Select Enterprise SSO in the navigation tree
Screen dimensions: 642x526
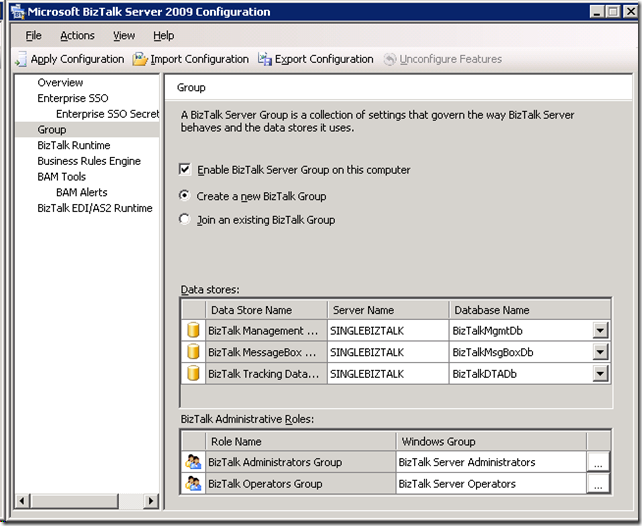coord(73,98)
